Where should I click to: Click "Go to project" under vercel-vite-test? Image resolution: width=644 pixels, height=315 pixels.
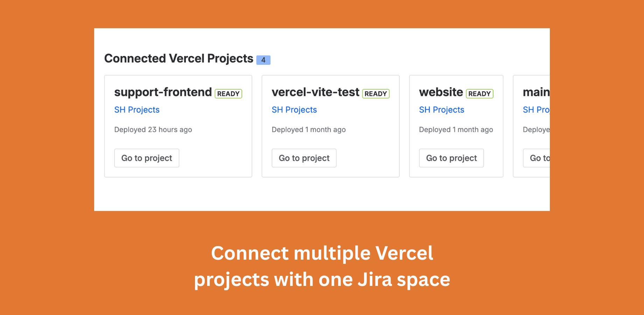pos(304,158)
